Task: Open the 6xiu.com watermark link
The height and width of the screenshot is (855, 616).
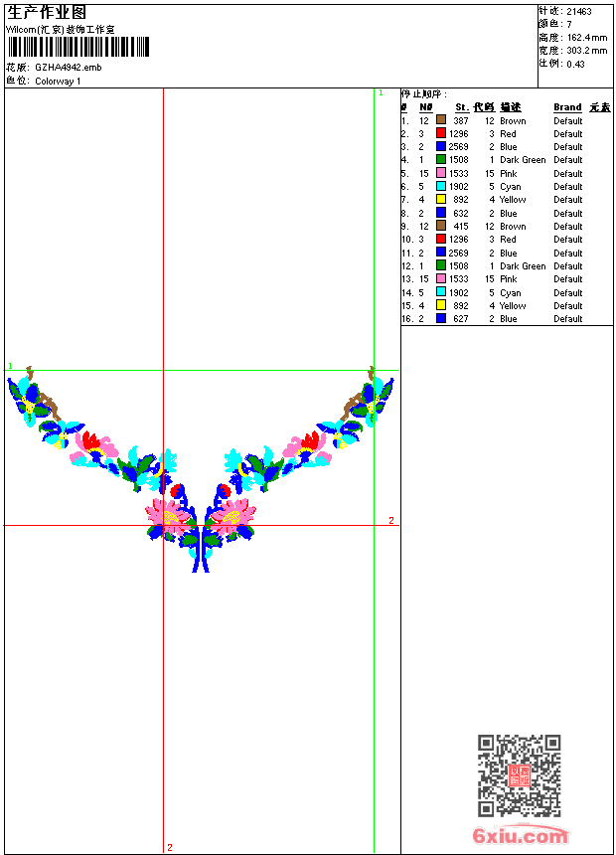Action: pyautogui.click(x=520, y=836)
